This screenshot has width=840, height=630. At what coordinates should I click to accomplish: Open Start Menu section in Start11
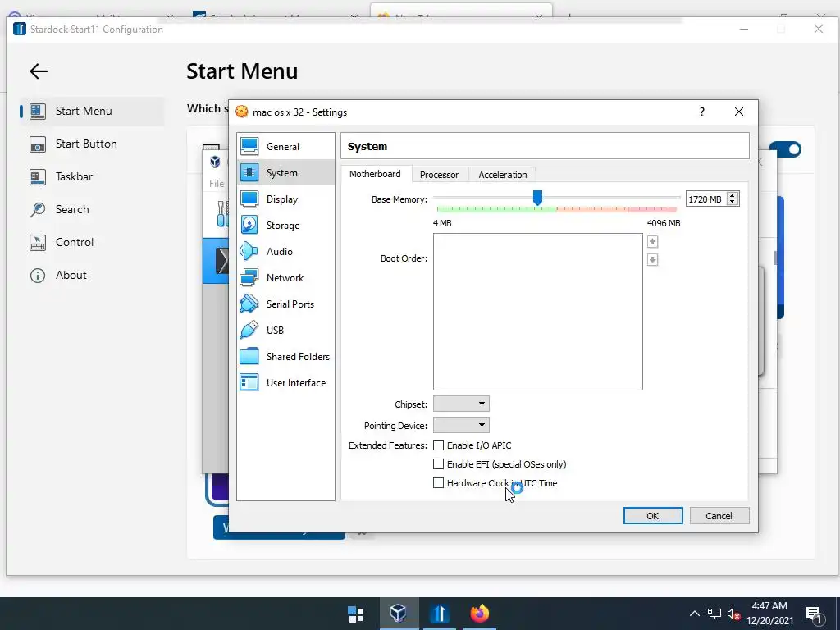[x=92, y=111]
